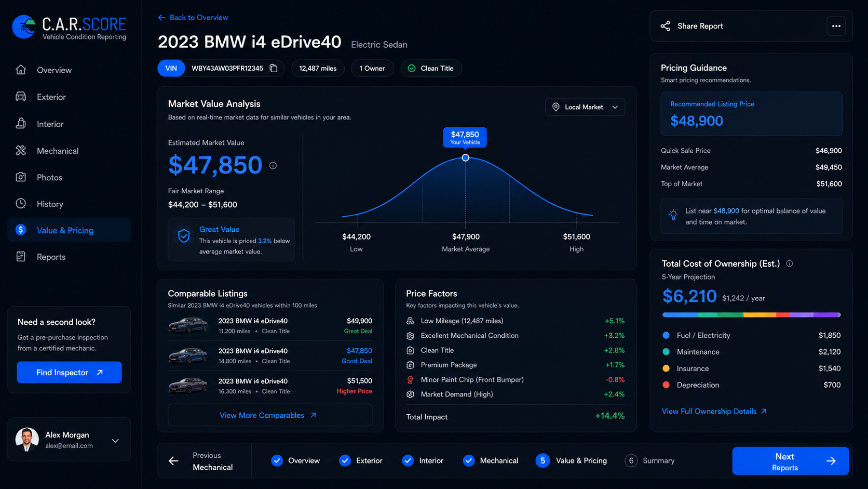Open the History sidebar menu item
This screenshot has width=868, height=489.
pyautogui.click(x=69, y=204)
